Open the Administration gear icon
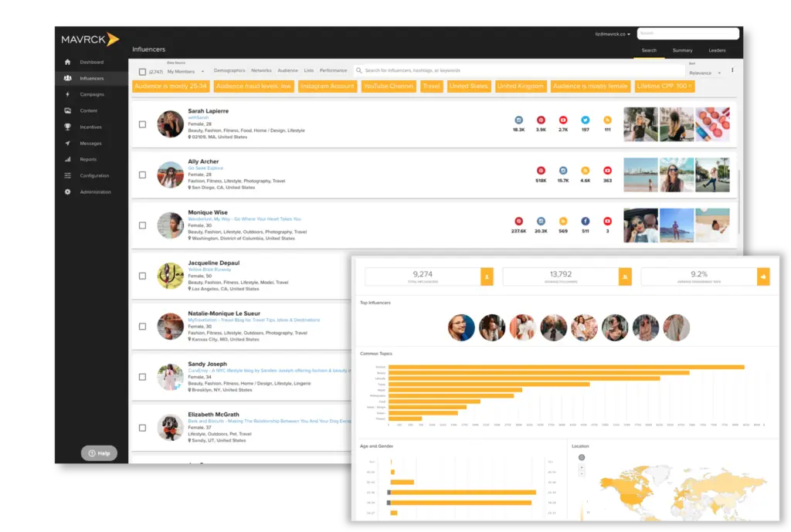The width and height of the screenshot is (791, 532). click(x=68, y=191)
